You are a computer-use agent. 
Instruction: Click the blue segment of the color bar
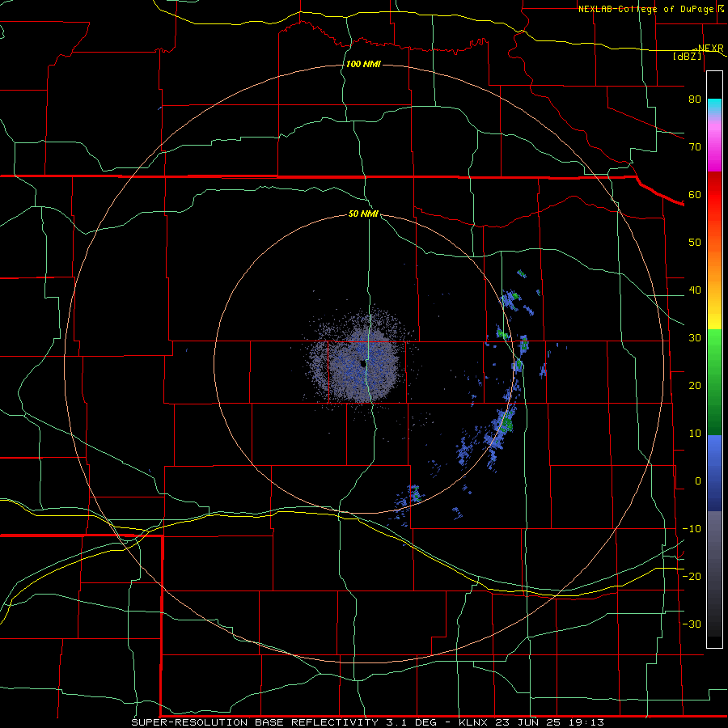click(x=714, y=473)
